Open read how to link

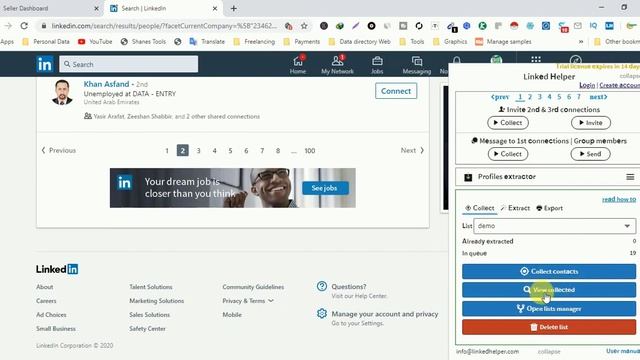619,199
